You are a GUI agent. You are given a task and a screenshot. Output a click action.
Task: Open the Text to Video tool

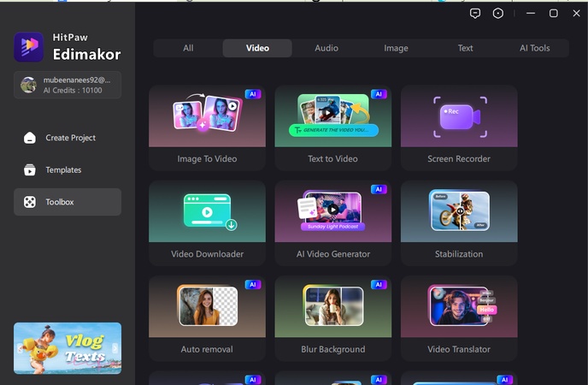coord(333,127)
